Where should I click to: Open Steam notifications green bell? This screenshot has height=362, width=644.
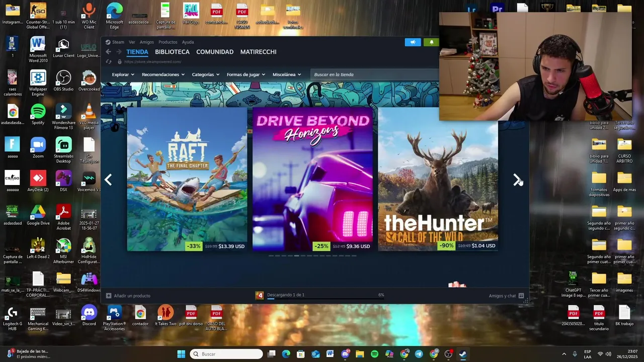click(431, 42)
